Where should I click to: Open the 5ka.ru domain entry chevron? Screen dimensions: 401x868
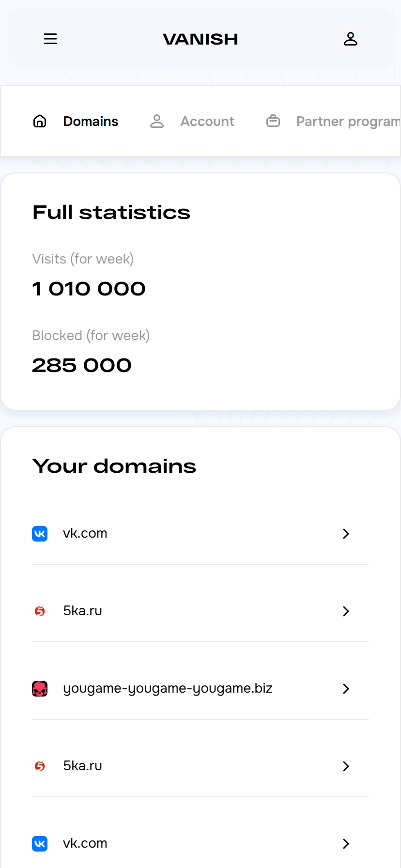tap(346, 611)
